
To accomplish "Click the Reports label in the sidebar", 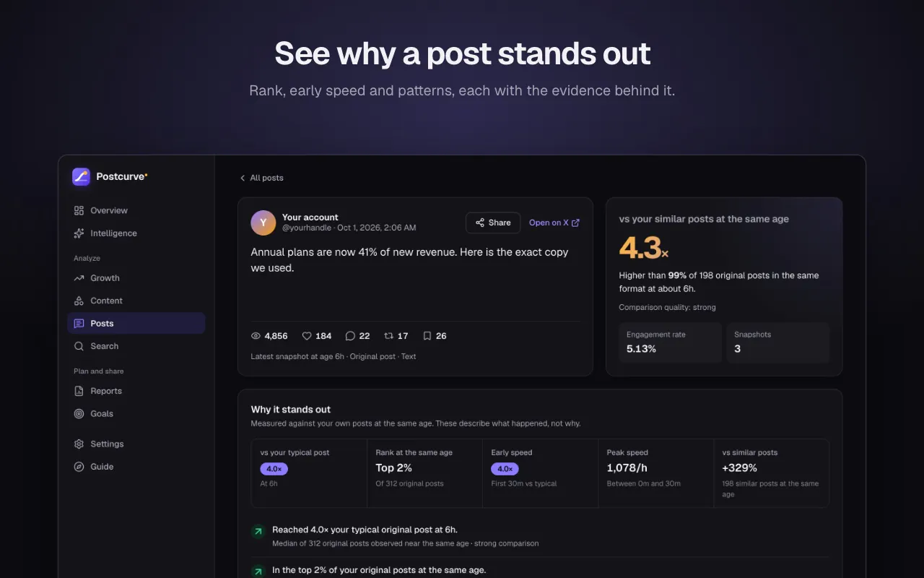I will pyautogui.click(x=106, y=391).
